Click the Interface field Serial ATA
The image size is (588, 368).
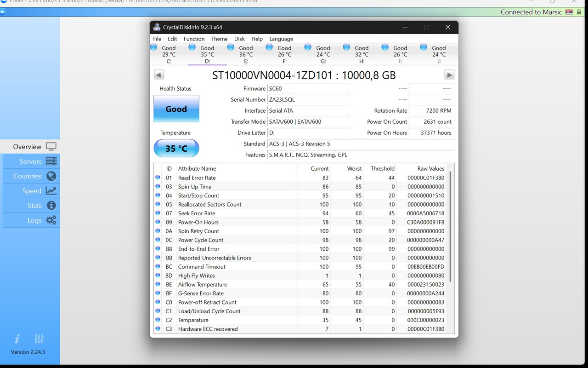(x=309, y=111)
